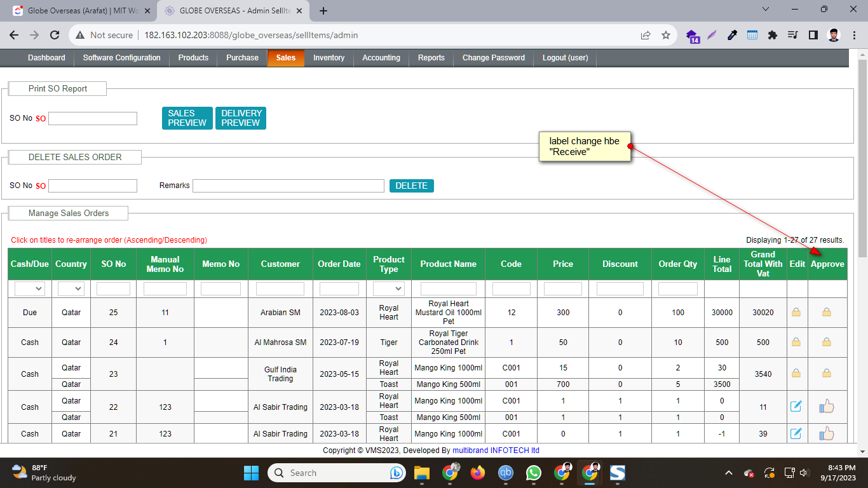Viewport: 868px width, 488px height.
Task: Click the SALES PREVIEW button
Action: click(187, 118)
